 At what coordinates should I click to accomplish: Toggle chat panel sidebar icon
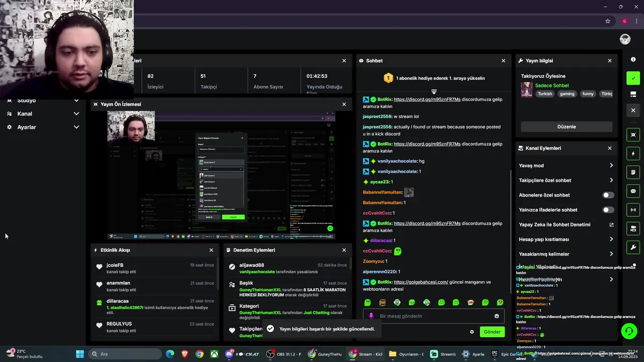pos(633,191)
